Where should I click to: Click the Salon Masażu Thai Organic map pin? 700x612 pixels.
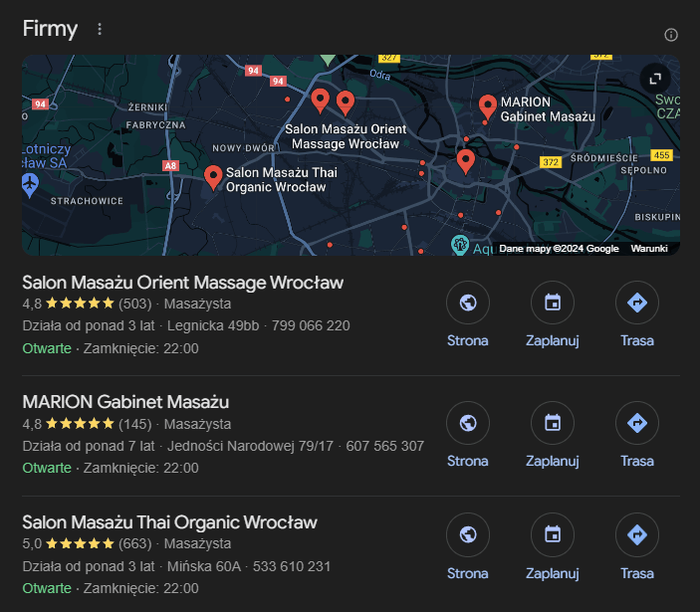point(213,177)
